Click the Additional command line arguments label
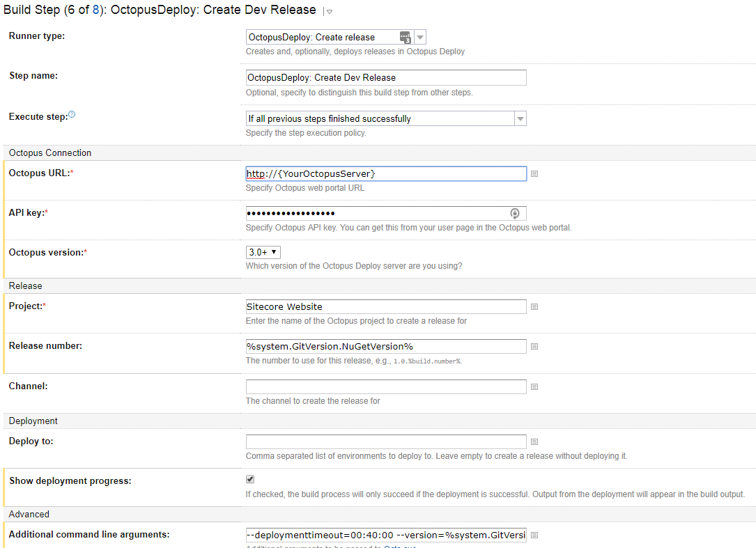This screenshot has height=548, width=756. point(89,535)
